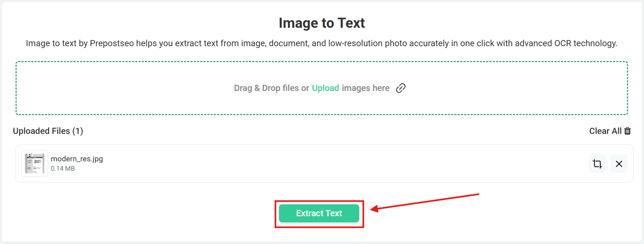Click the word Prepostseo in the description
Image resolution: width=644 pixels, height=244 pixels.
pyautogui.click(x=112, y=43)
